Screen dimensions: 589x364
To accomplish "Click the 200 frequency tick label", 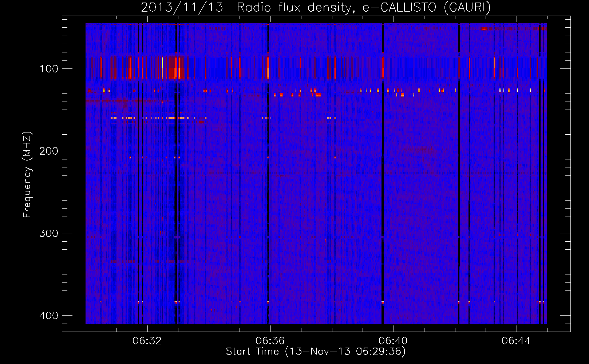I will click(49, 151).
